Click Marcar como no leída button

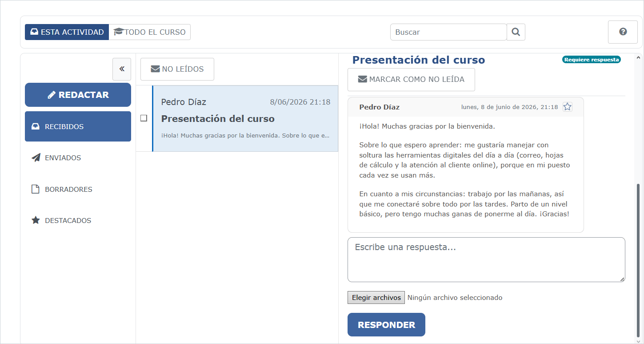pyautogui.click(x=411, y=79)
